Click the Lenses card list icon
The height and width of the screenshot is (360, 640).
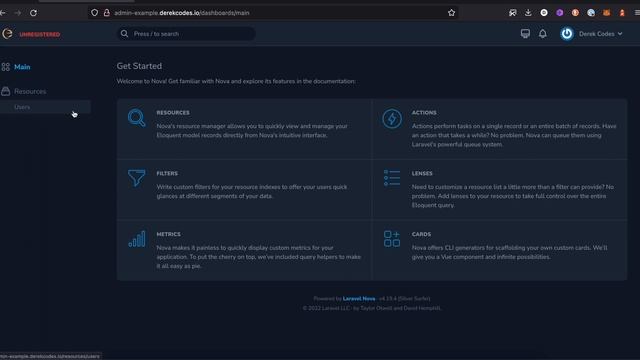pyautogui.click(x=392, y=178)
